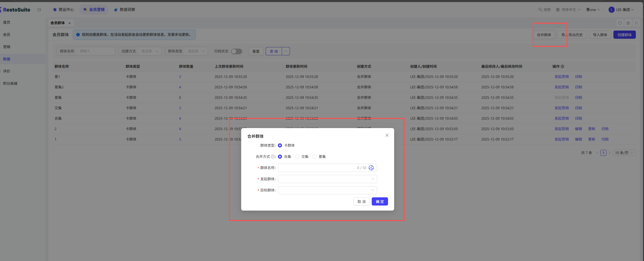Toggle the 归档状态 switch
Viewport: 644px width, 261px height.
[x=236, y=51]
